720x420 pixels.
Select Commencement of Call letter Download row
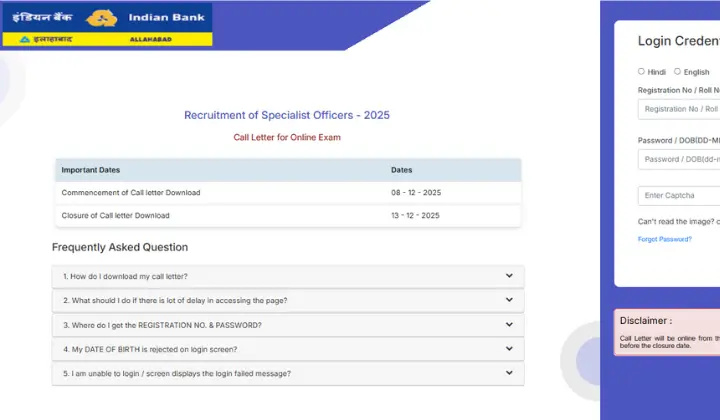click(x=288, y=192)
